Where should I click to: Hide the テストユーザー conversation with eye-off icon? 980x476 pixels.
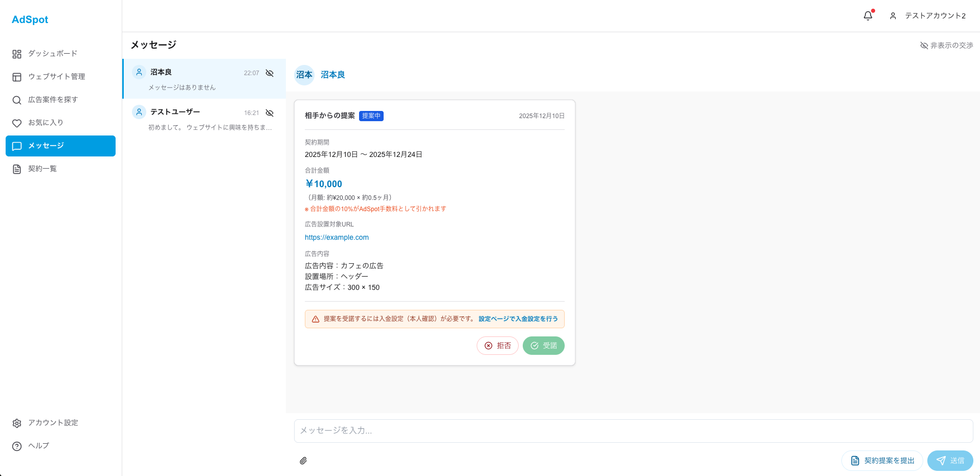[x=270, y=113]
